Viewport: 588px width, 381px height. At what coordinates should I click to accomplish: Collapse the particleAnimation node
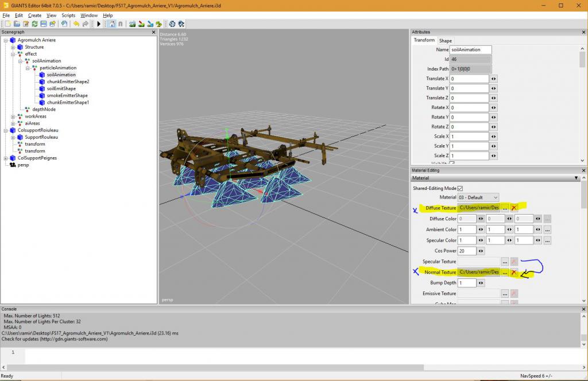click(x=28, y=68)
